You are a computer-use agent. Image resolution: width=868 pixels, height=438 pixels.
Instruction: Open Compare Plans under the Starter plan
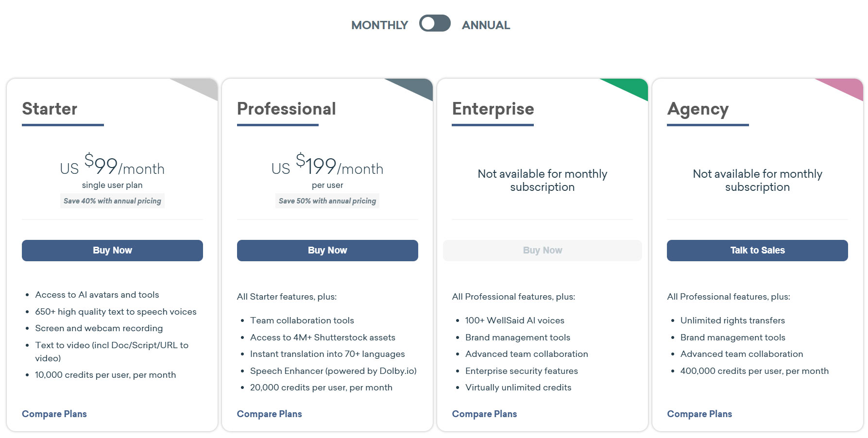(x=54, y=414)
